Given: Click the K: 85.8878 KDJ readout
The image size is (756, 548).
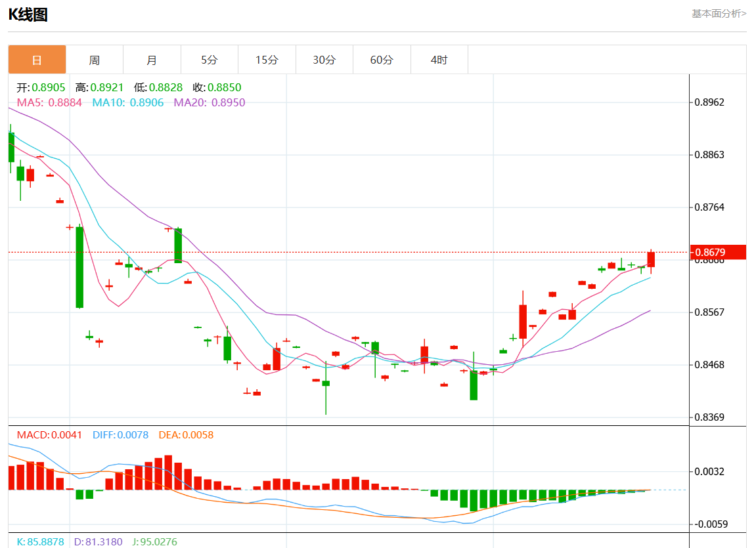Looking at the screenshot, I should tap(41, 542).
